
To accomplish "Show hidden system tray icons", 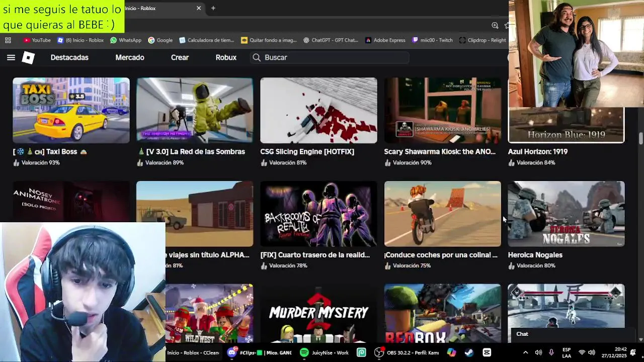I will 525,352.
